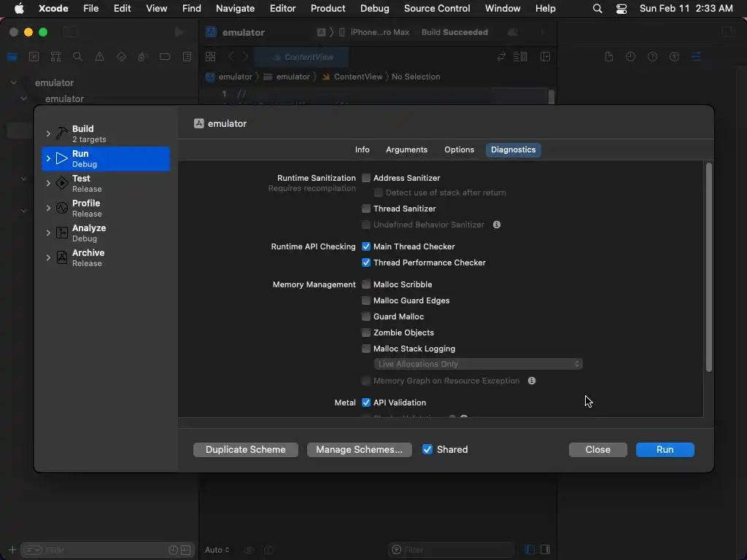Open the Product menu
This screenshot has height=560, width=747.
[x=328, y=8]
